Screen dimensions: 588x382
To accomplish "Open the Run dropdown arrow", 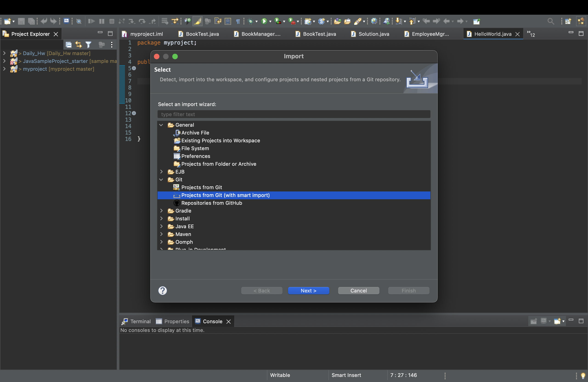I will 270,22.
